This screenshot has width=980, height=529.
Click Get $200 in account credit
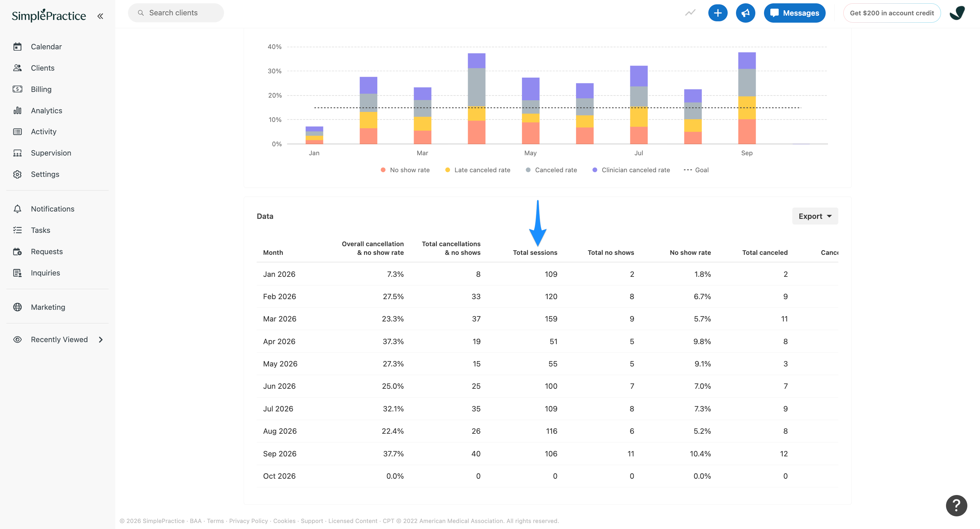[x=892, y=13]
